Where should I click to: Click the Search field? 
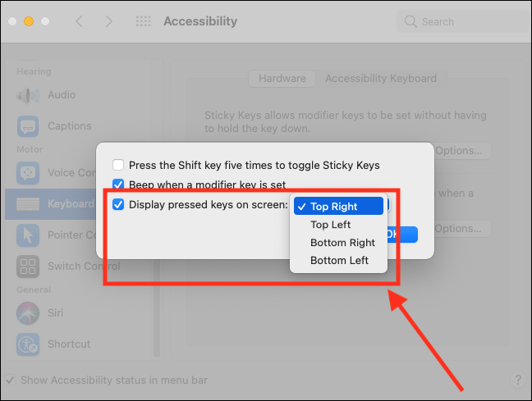(463, 21)
